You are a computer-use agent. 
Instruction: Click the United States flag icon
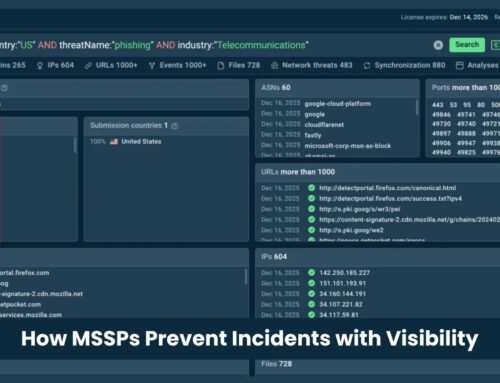tap(114, 142)
